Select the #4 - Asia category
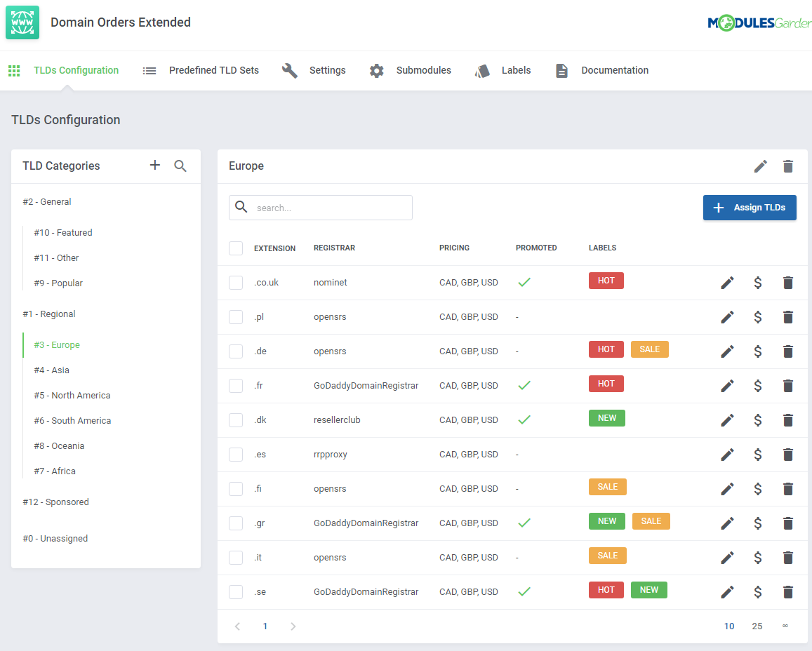The width and height of the screenshot is (812, 651). (52, 370)
